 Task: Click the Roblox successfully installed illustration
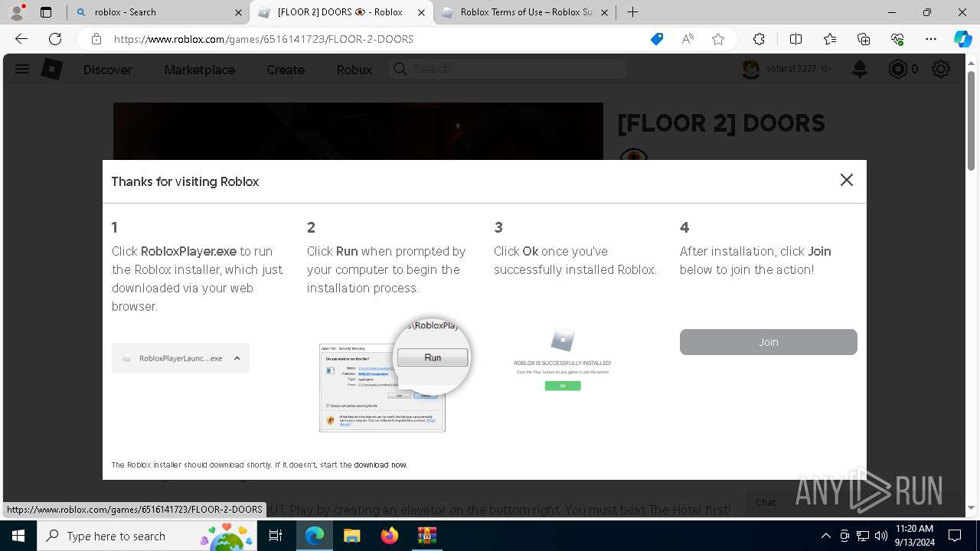[x=563, y=360]
